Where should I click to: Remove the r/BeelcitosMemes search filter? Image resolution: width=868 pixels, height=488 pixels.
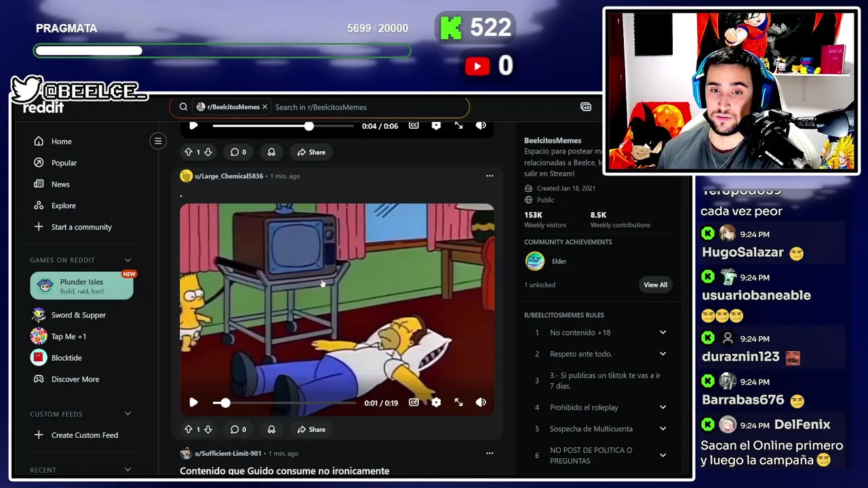[x=265, y=107]
